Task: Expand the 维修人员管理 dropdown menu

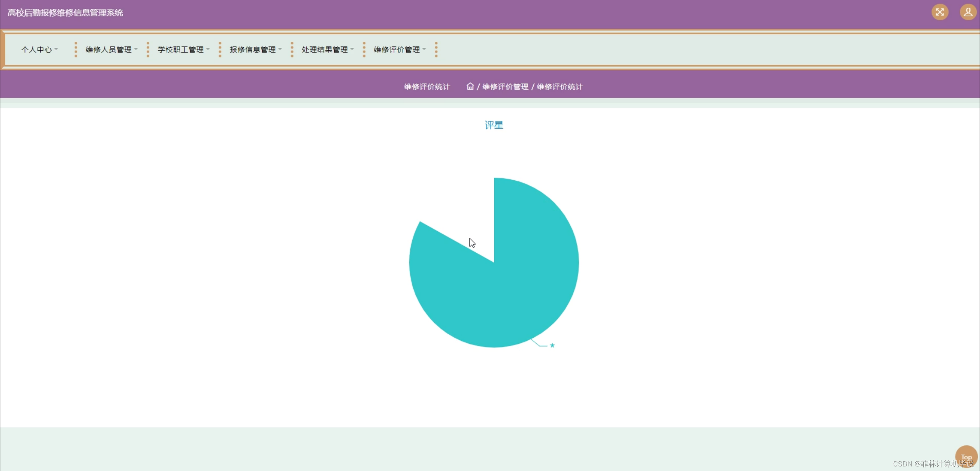Action: (x=109, y=50)
